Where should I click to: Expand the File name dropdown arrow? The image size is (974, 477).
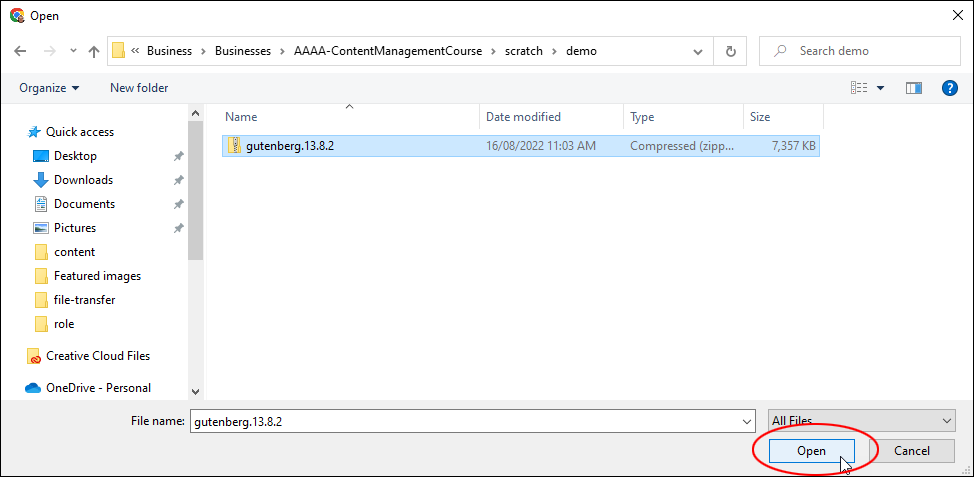(747, 421)
